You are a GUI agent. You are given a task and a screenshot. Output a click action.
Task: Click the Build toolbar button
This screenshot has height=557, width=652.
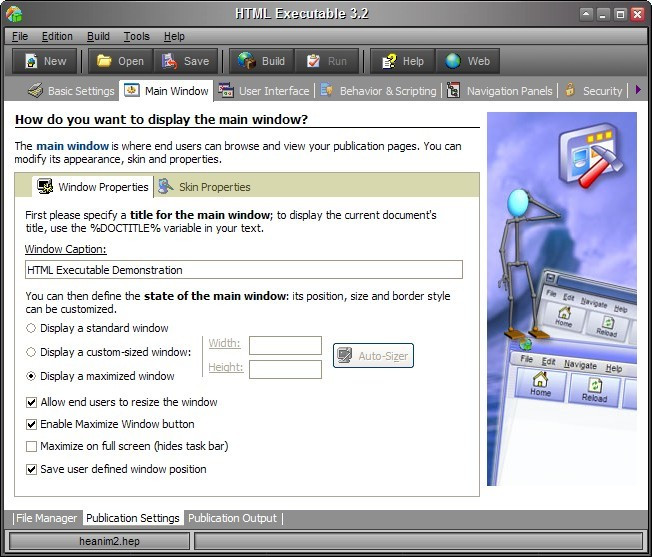(x=262, y=61)
